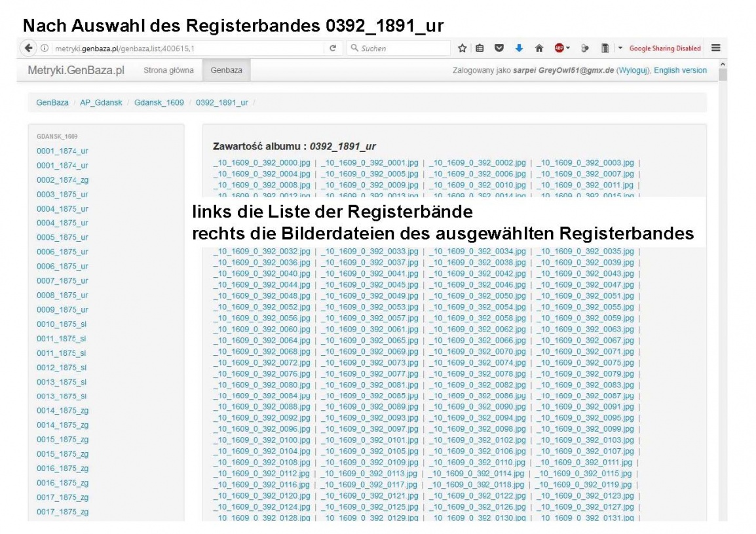Open register volume 0002_1874_zg in sidebar
Viewport: 756px width, 534px height.
pyautogui.click(x=62, y=180)
